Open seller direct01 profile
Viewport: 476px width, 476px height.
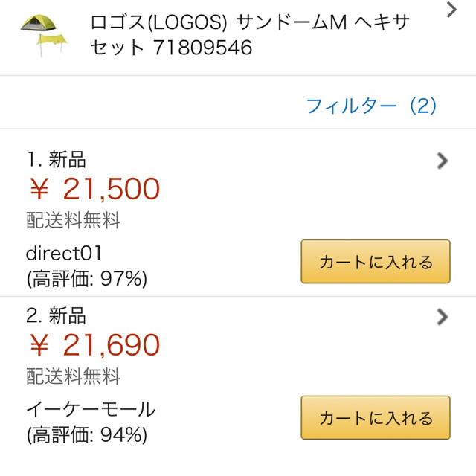click(x=64, y=253)
